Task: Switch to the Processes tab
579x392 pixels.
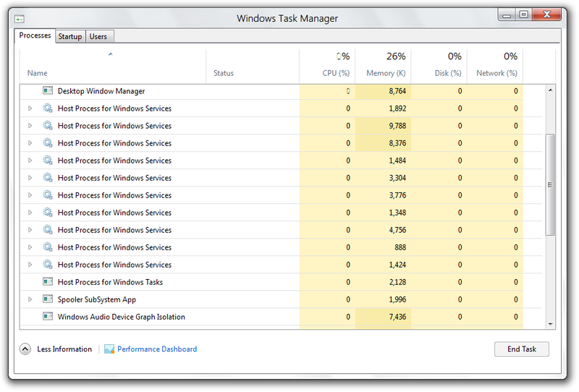Action: coord(35,35)
